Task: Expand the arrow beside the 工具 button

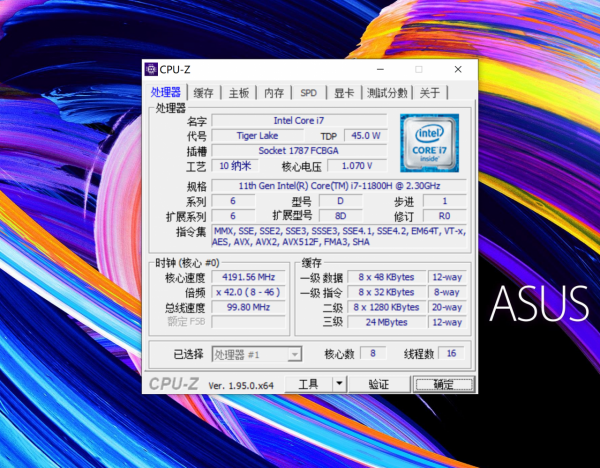Action: pos(338,384)
